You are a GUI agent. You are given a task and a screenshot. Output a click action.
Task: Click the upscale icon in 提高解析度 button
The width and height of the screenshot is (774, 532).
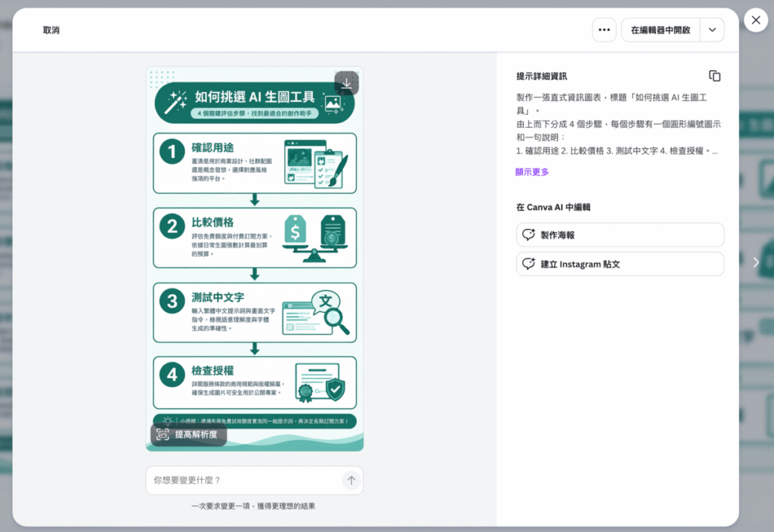[x=163, y=435]
